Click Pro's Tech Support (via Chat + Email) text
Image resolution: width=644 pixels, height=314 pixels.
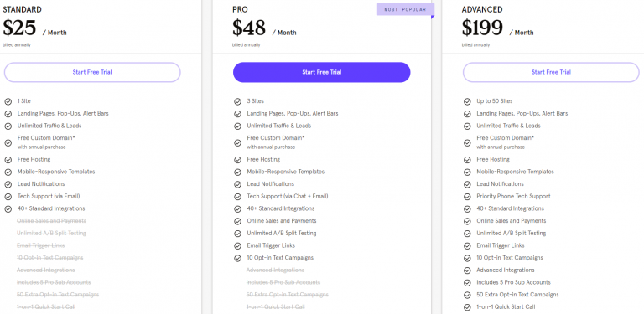pos(288,196)
